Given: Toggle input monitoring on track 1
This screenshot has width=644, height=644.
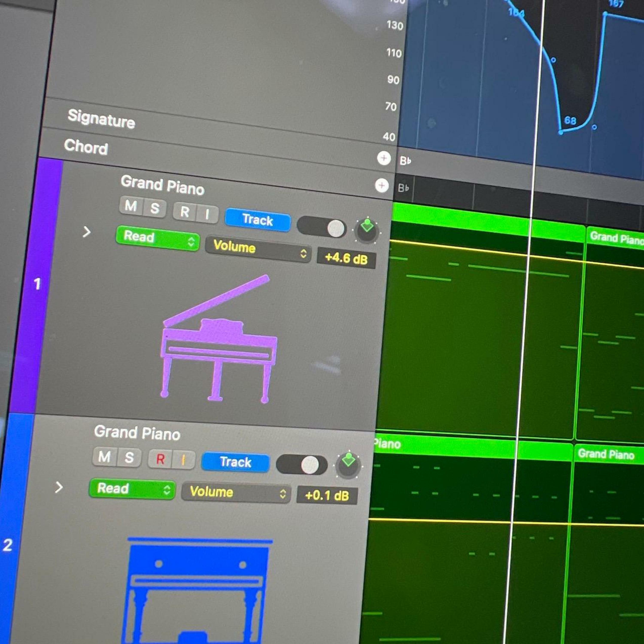Looking at the screenshot, I should click(208, 214).
